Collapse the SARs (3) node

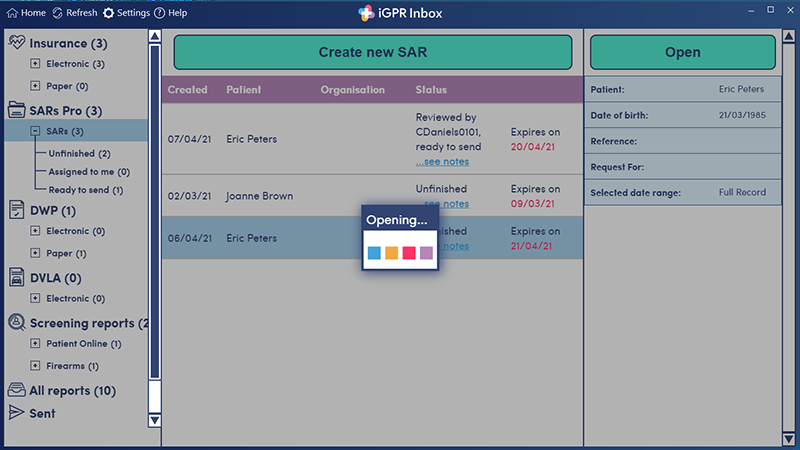[35, 131]
